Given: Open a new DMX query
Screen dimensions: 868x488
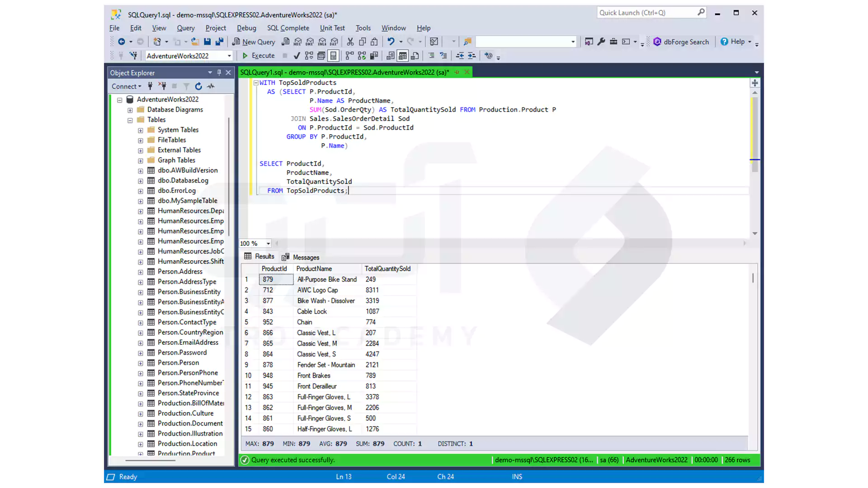Looking at the screenshot, I should [310, 42].
